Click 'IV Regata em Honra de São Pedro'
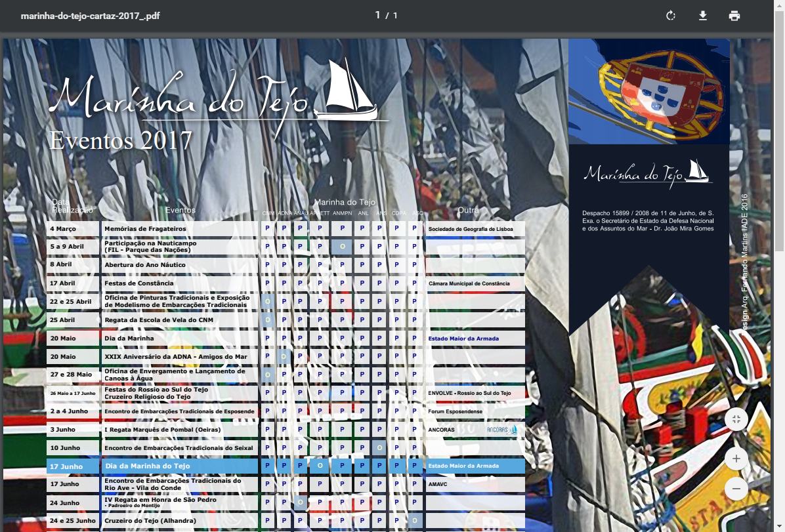The height and width of the screenshot is (532, 785). click(x=160, y=499)
